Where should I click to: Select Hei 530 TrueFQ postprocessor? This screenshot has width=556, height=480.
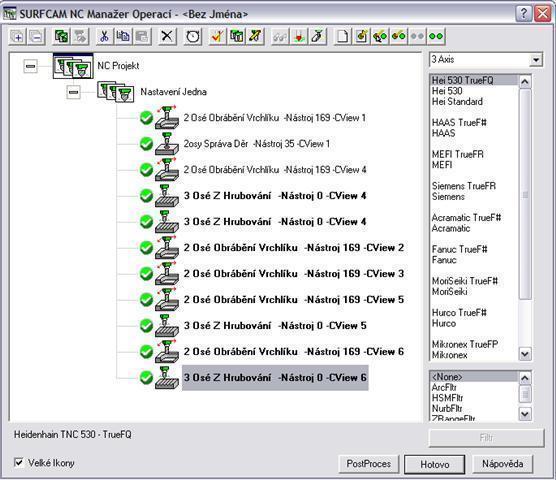[474, 80]
